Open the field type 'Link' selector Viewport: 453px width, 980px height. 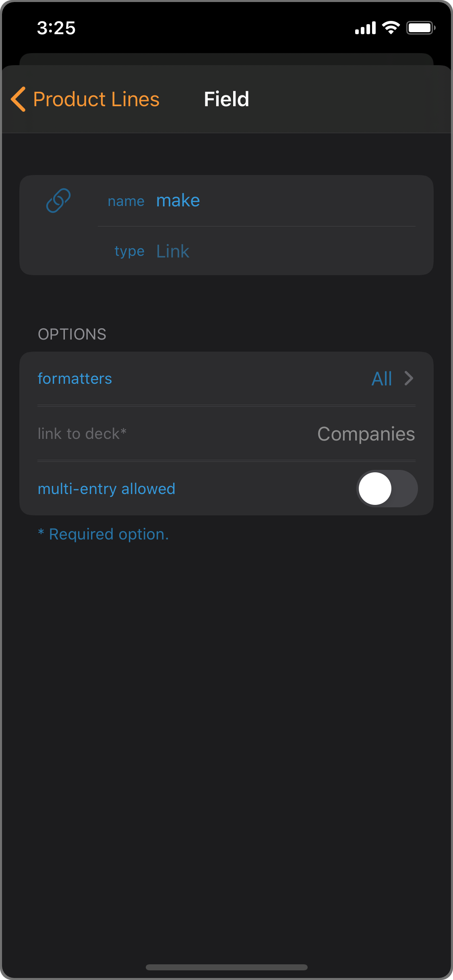173,251
